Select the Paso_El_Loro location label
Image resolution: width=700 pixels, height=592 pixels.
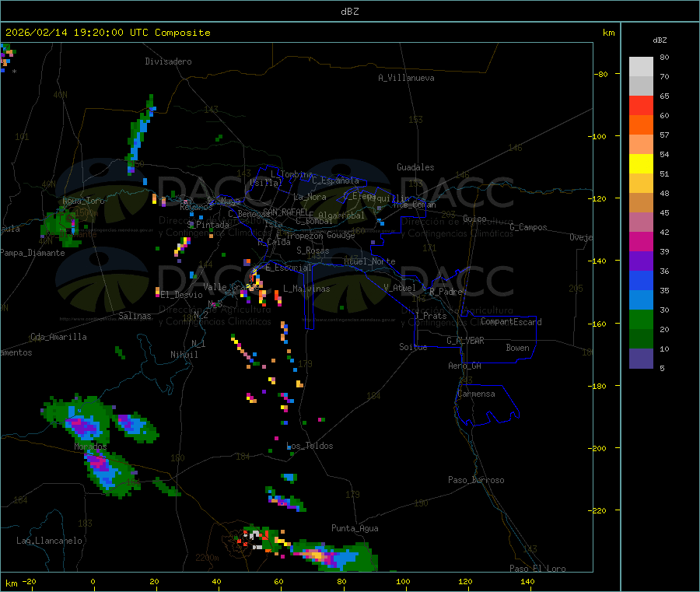(538, 569)
